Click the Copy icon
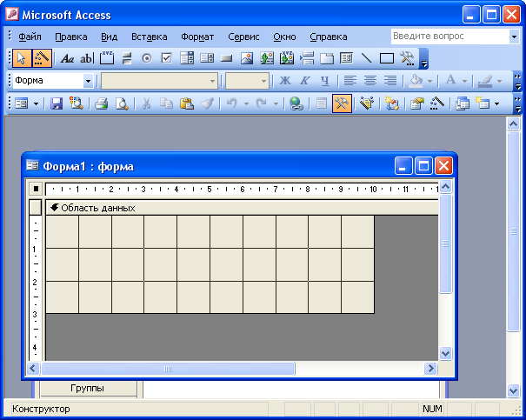Screen dimensions: 526x420 [166, 103]
